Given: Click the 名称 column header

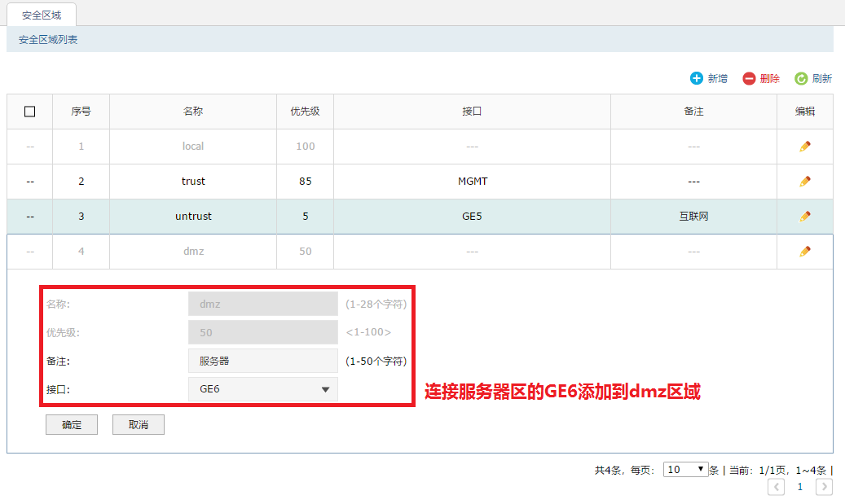Looking at the screenshot, I should [193, 112].
